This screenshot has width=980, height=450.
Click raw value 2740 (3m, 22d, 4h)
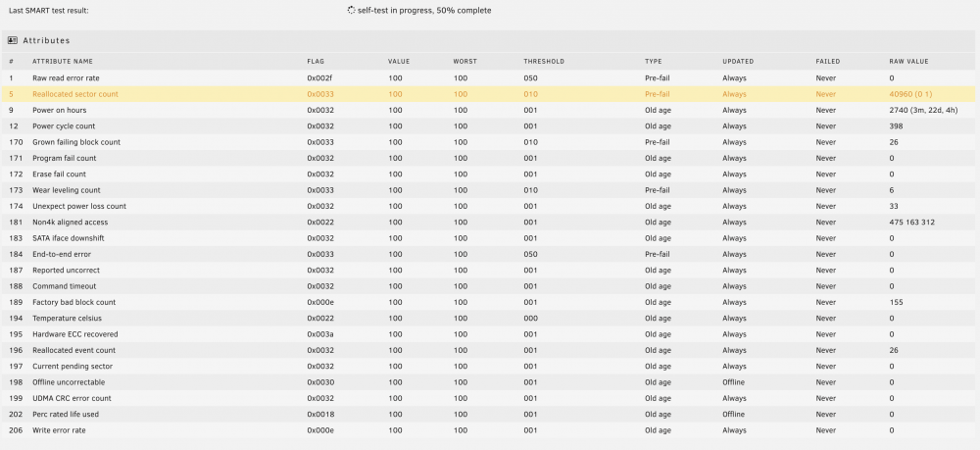click(924, 110)
